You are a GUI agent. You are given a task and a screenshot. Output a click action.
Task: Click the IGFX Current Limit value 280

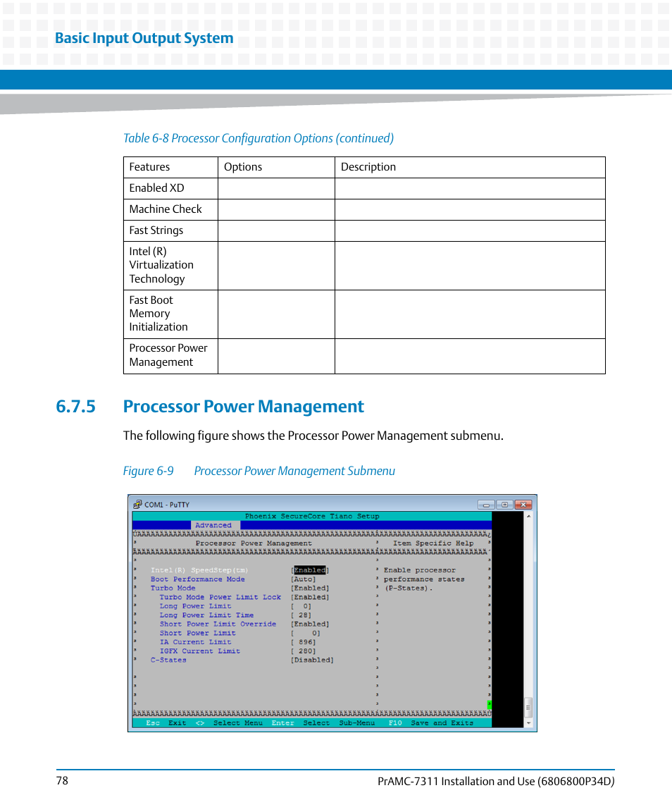pyautogui.click(x=303, y=651)
